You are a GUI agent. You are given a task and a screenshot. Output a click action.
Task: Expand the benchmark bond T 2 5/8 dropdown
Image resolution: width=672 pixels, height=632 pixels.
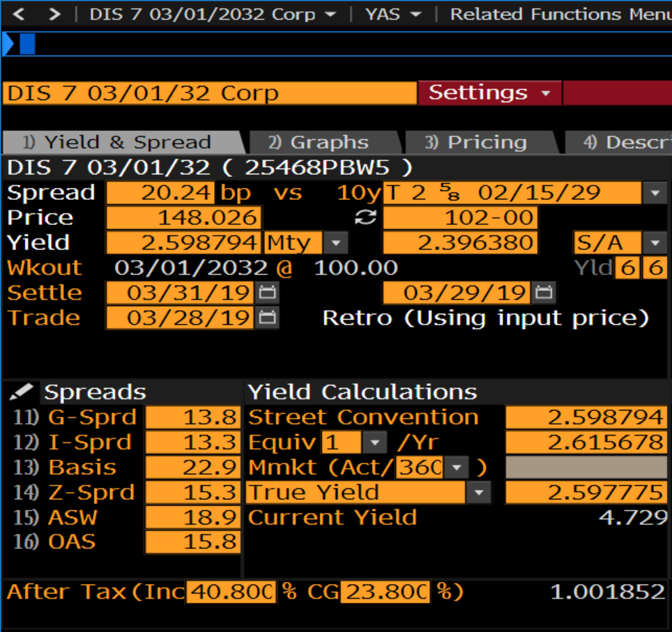click(655, 193)
